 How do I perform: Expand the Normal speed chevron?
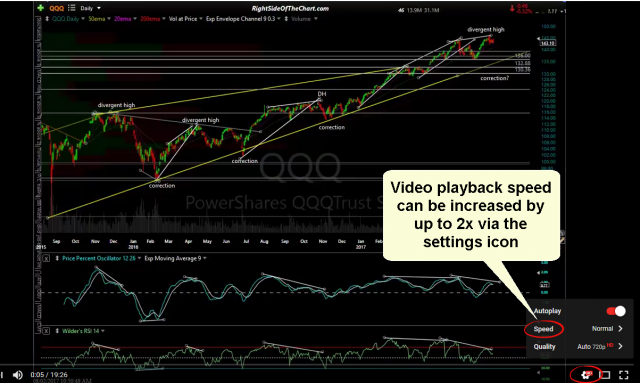620,329
